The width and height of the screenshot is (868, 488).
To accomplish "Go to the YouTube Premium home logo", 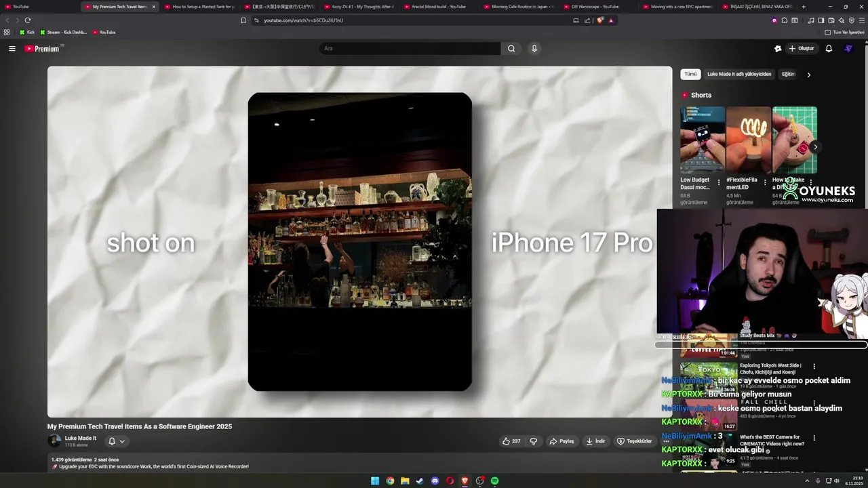I will pyautogui.click(x=43, y=49).
